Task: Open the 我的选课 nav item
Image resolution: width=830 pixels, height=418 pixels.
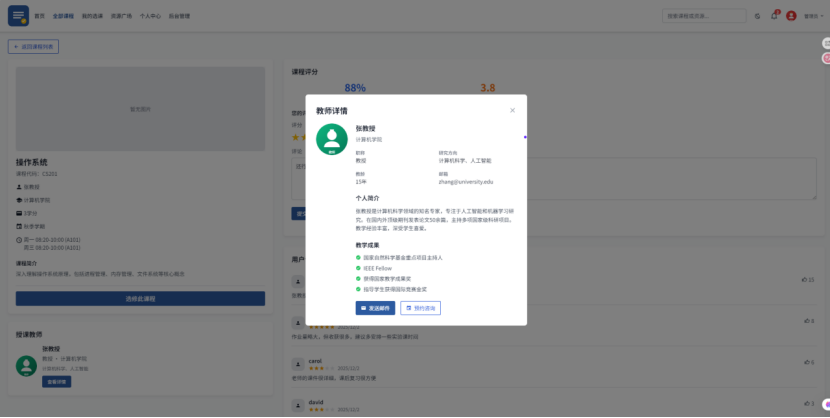Action: click(x=92, y=16)
